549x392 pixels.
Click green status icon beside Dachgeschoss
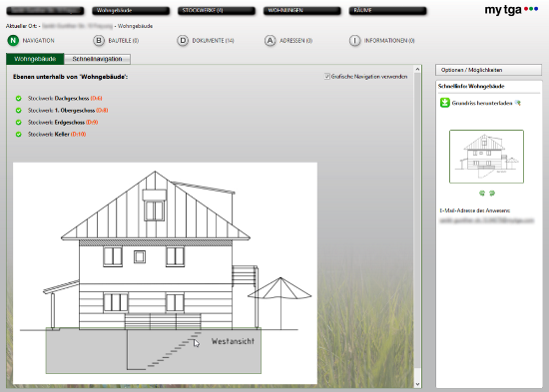19,99
